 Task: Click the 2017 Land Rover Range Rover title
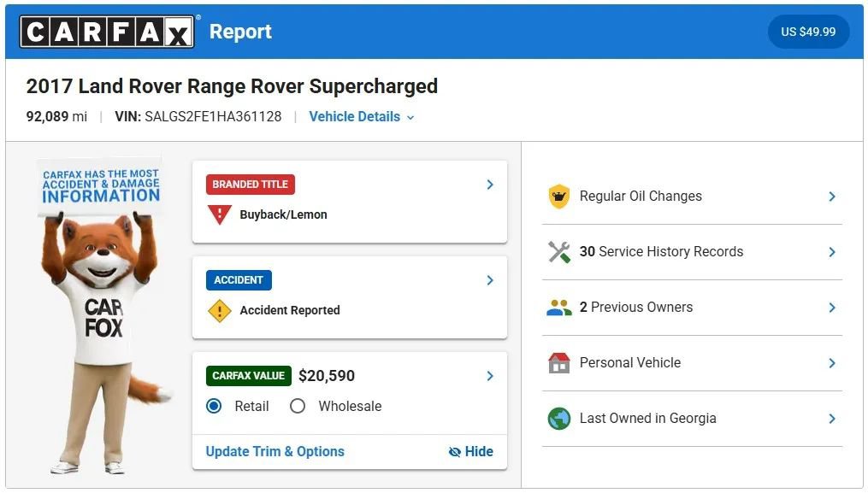(232, 86)
